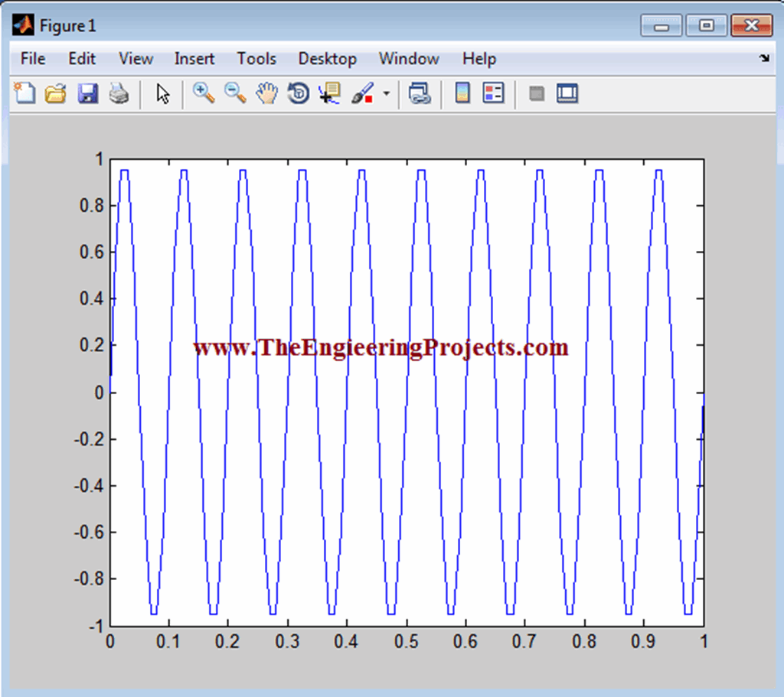Open the Tools menu
784x697 pixels.
click(256, 58)
